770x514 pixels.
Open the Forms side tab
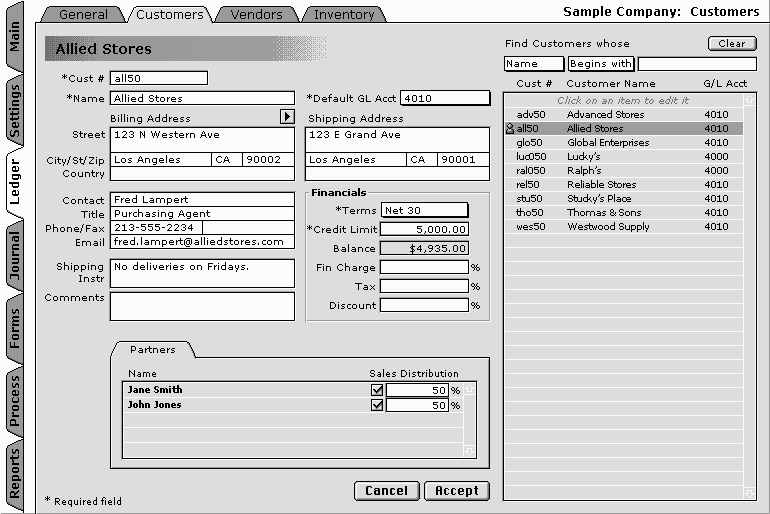coord(14,328)
